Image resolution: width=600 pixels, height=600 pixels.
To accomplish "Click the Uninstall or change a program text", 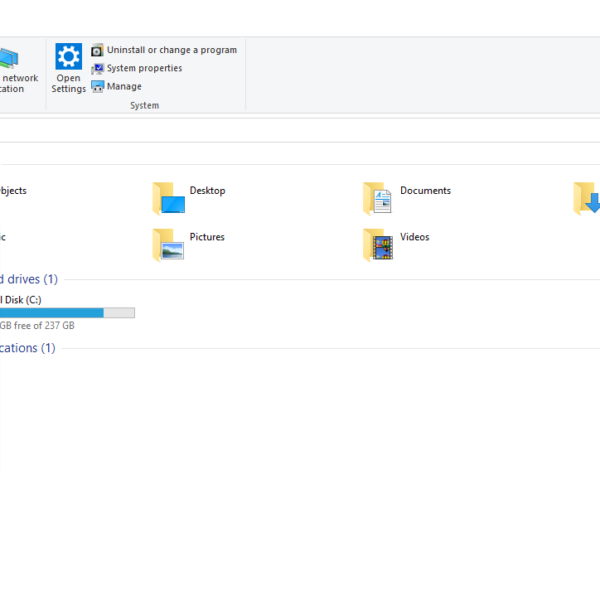I will (x=171, y=50).
